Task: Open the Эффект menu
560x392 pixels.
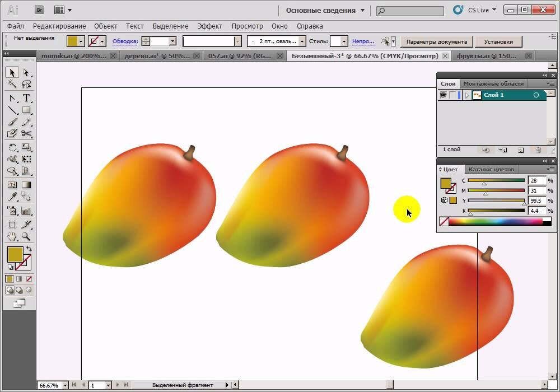Action: [x=209, y=26]
